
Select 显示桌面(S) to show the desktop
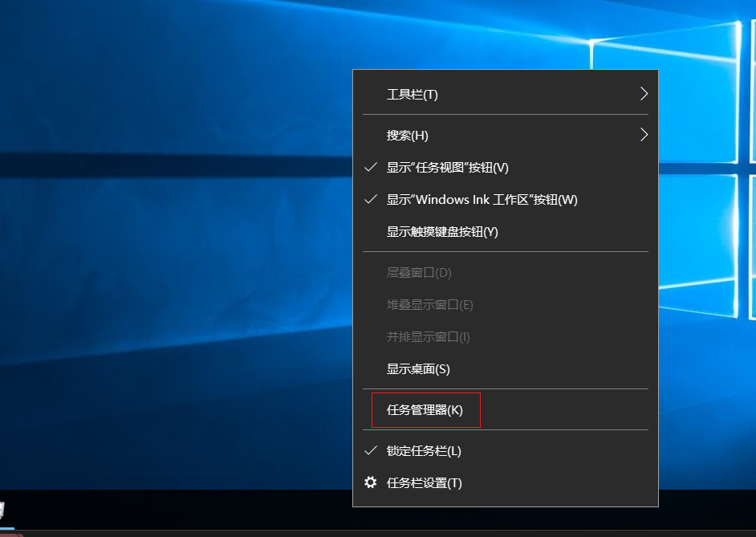pos(418,369)
